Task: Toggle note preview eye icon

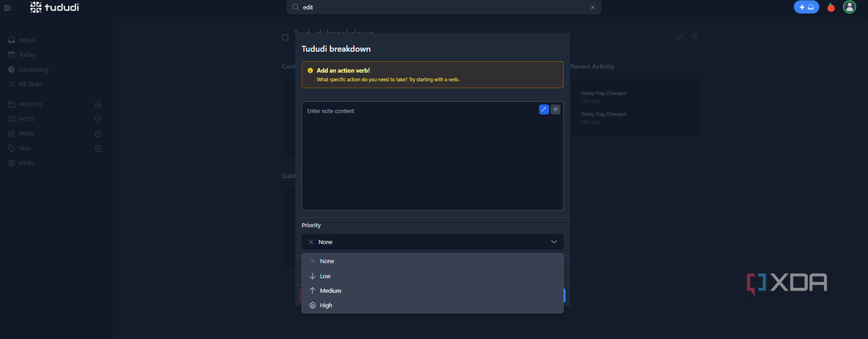Action: pos(555,109)
